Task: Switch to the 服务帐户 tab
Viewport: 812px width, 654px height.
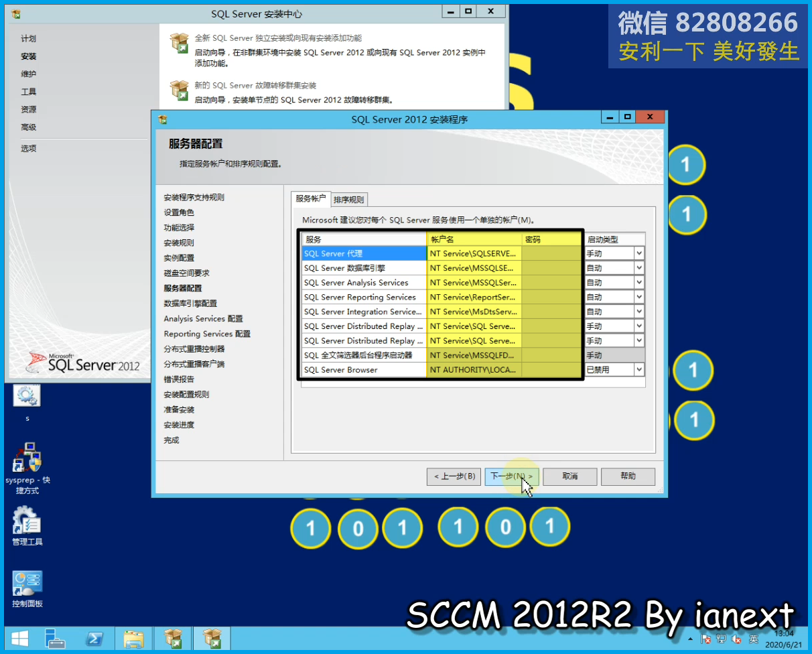Action: click(311, 199)
